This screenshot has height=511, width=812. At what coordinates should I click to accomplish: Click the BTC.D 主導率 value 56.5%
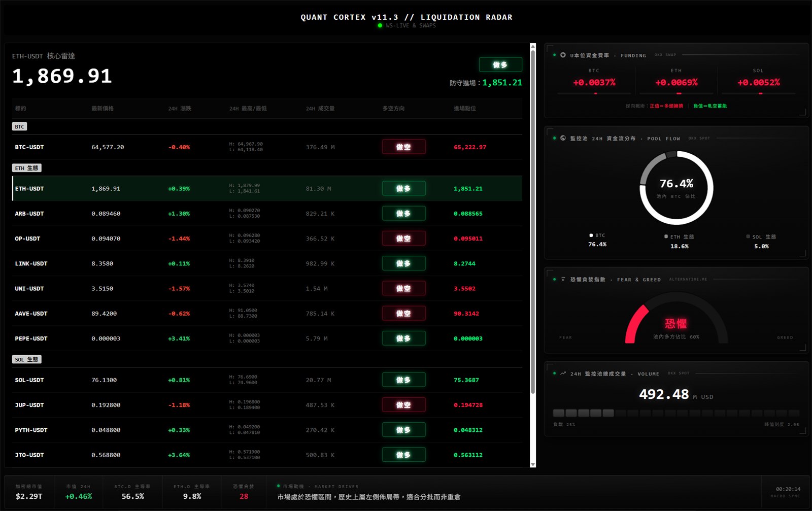(x=133, y=496)
